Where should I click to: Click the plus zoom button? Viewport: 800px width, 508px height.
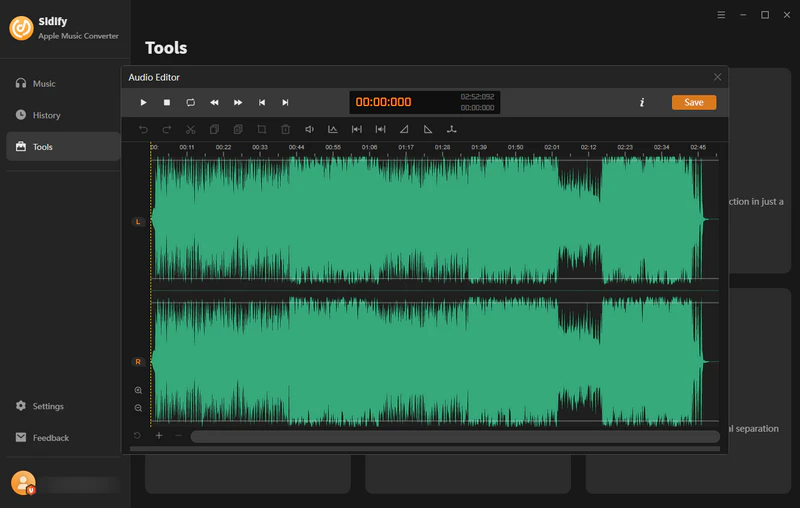point(159,436)
